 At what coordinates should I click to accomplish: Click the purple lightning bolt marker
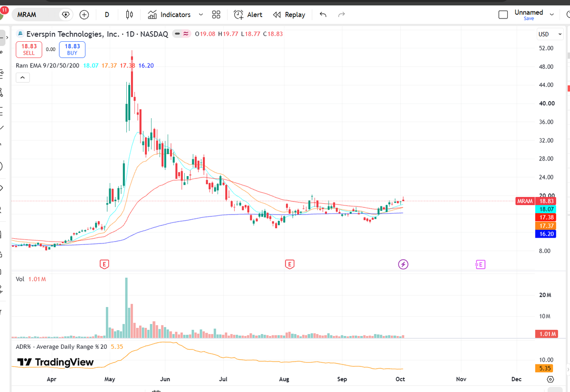(x=403, y=264)
